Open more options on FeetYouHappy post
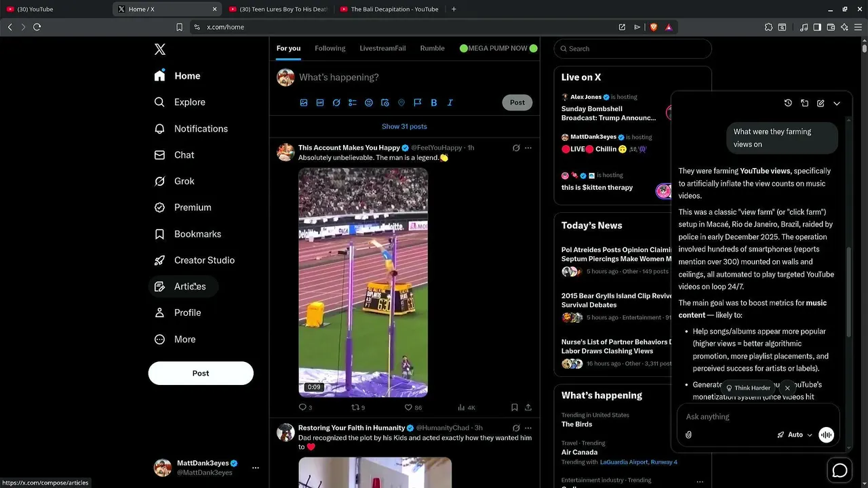Screen dimensions: 868x488 (528, 148)
